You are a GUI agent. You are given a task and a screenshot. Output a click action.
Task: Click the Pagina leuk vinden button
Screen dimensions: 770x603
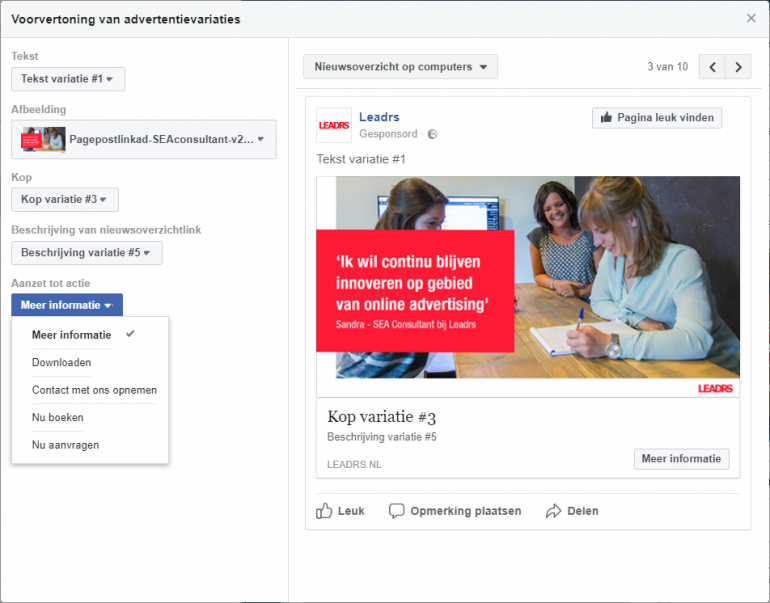click(x=657, y=118)
